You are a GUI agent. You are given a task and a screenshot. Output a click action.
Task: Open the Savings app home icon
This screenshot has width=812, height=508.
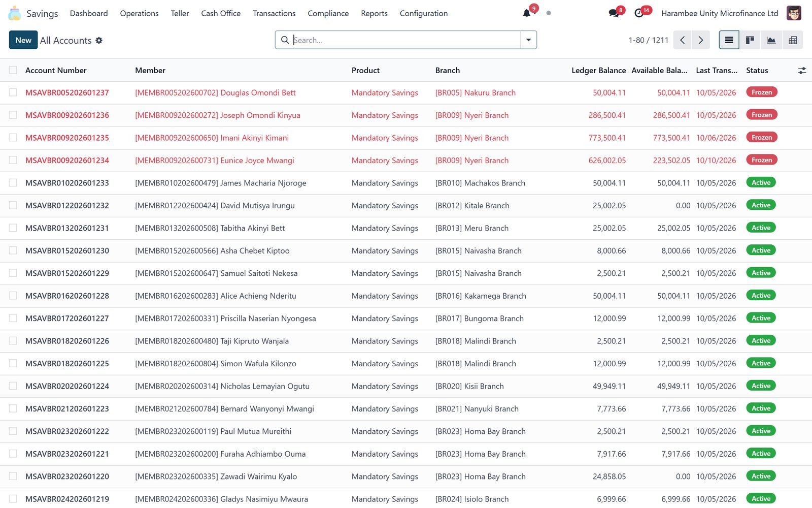15,13
